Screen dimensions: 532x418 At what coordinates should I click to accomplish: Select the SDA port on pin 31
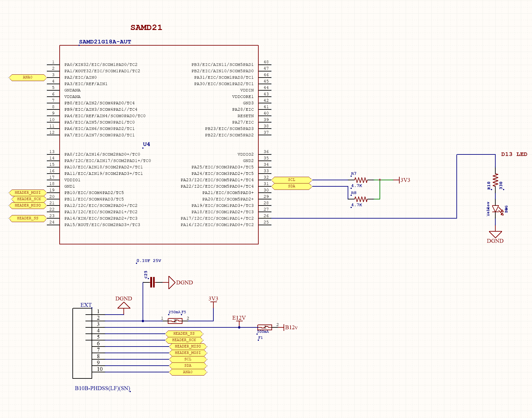[x=292, y=186]
